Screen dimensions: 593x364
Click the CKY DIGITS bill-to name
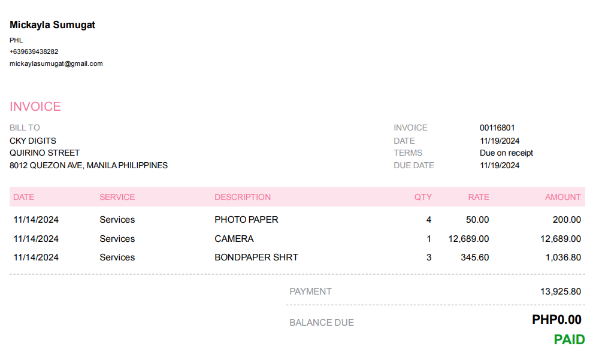coord(33,141)
